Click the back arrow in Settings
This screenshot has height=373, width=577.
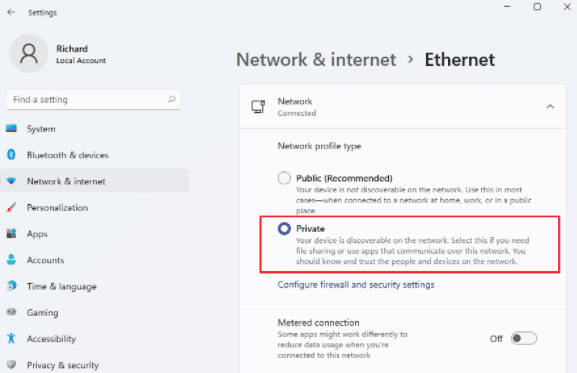11,12
